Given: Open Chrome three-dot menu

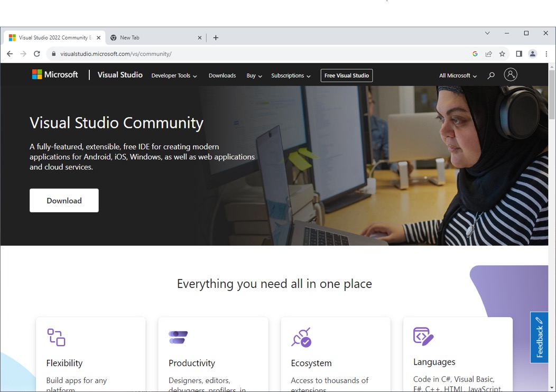Looking at the screenshot, I should click(x=546, y=54).
